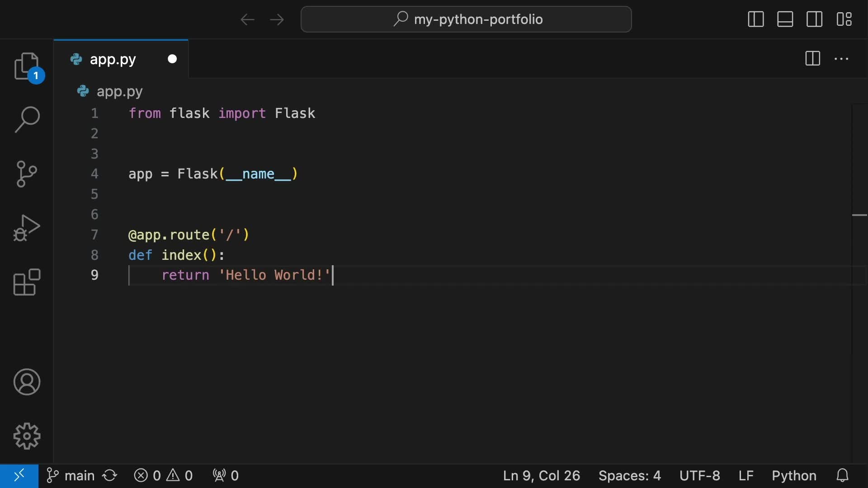Open the Manage gear menu
The width and height of the screenshot is (868, 488).
[x=27, y=436]
